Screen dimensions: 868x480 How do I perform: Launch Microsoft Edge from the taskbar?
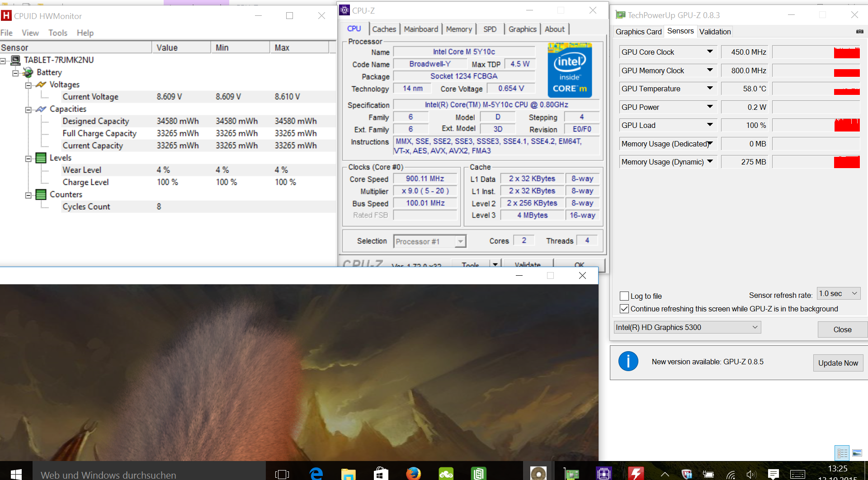point(316,474)
